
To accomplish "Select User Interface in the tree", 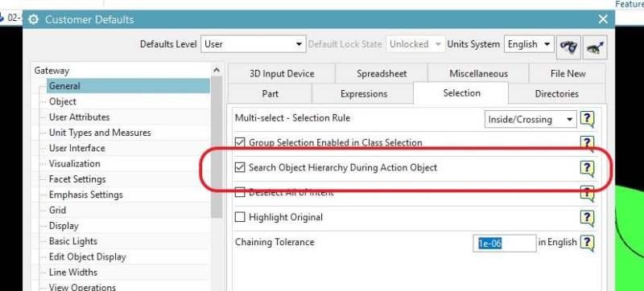I will point(76,148).
